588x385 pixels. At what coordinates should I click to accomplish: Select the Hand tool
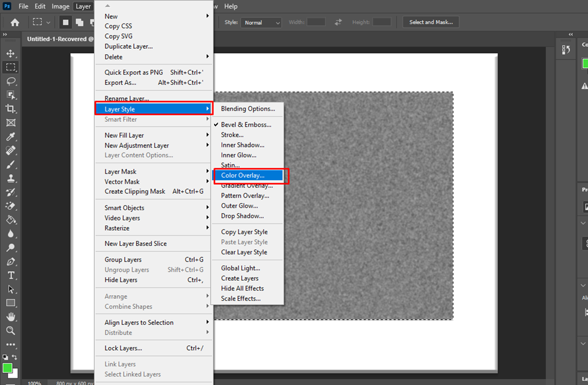[x=10, y=317]
